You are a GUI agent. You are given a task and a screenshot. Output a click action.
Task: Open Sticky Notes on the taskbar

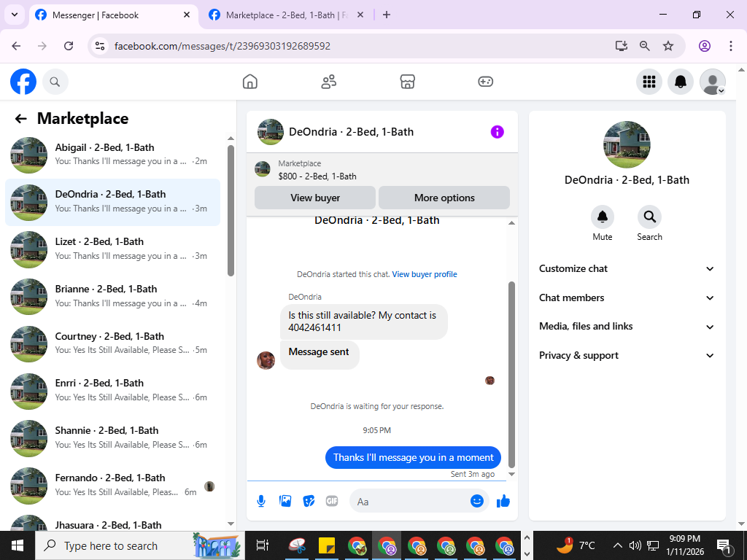tap(327, 545)
